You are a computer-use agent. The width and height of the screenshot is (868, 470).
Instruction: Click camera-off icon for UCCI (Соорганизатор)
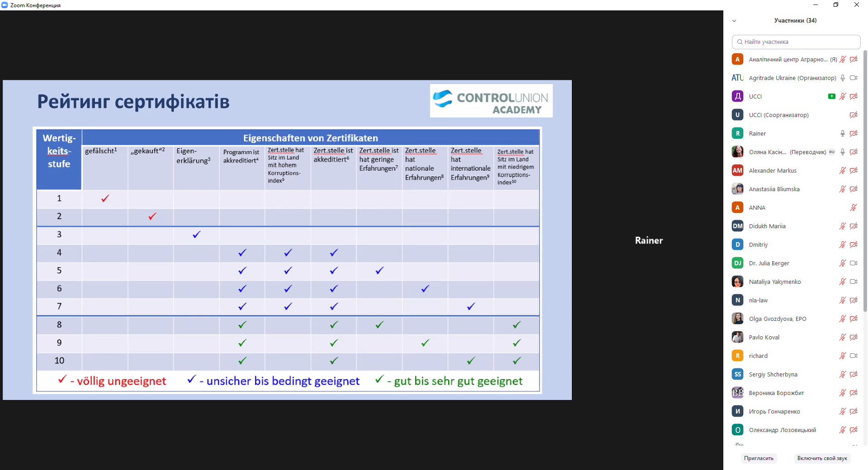point(854,115)
